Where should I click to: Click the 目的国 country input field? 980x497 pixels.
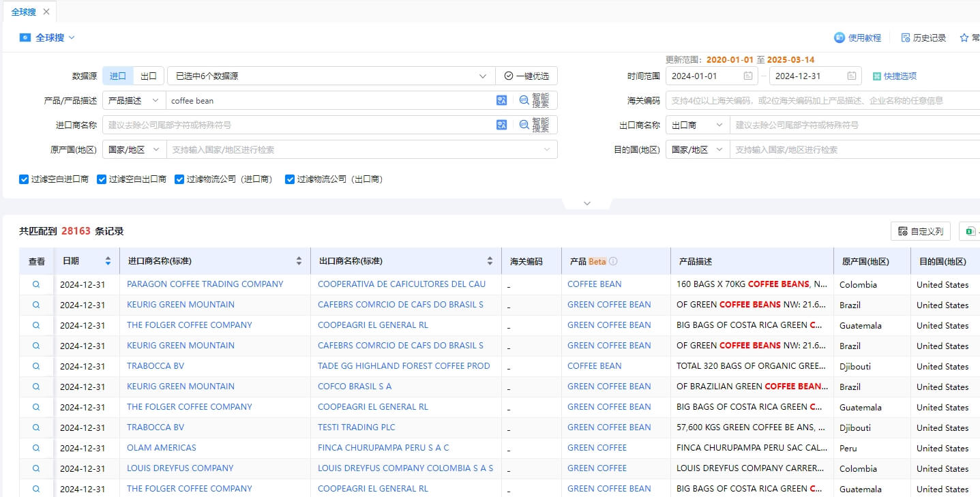855,149
